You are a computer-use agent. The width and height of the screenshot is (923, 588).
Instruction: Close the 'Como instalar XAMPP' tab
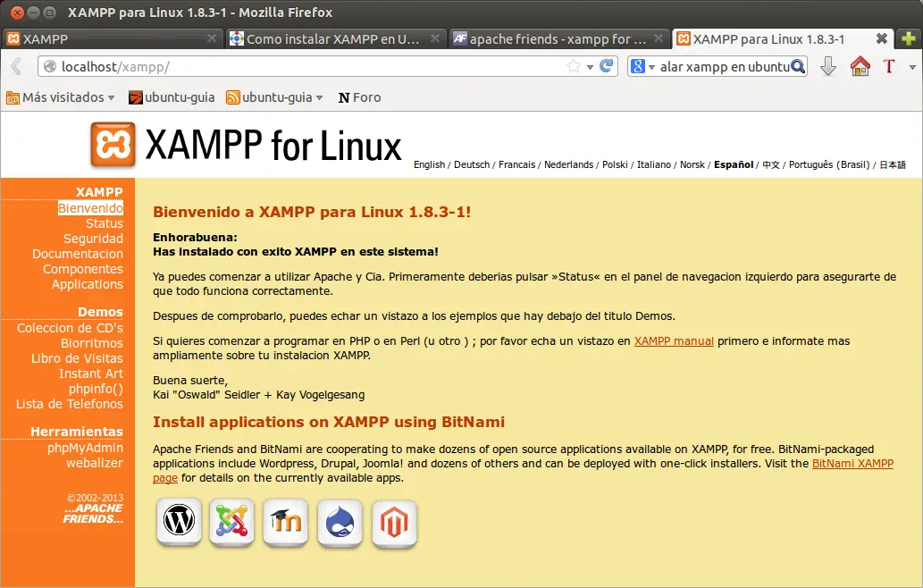(435, 38)
